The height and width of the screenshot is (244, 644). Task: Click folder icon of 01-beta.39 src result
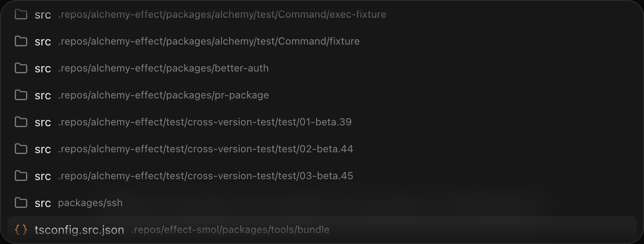[21, 122]
